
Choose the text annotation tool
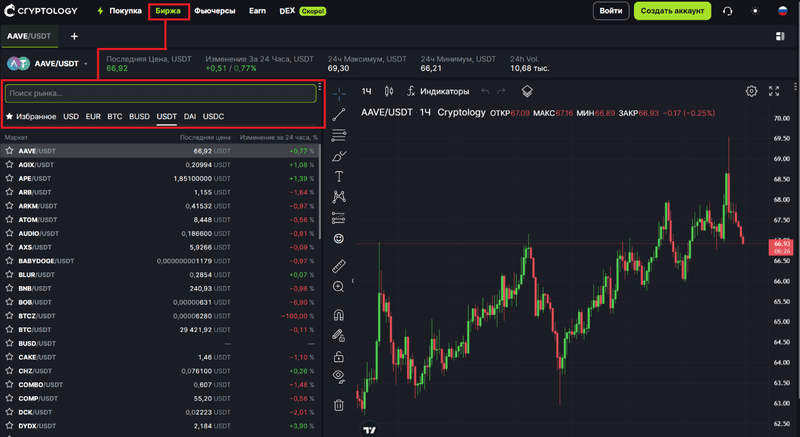(339, 176)
